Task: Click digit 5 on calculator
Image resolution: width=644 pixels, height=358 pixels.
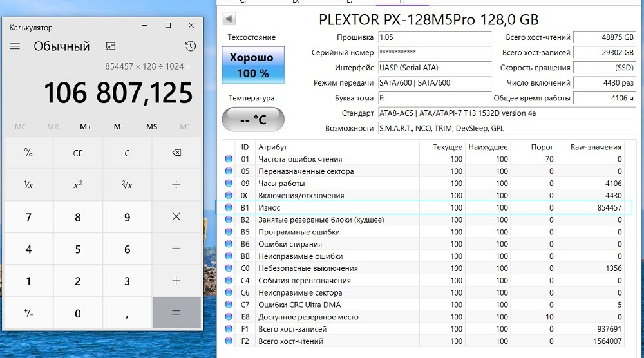Action: [78, 249]
